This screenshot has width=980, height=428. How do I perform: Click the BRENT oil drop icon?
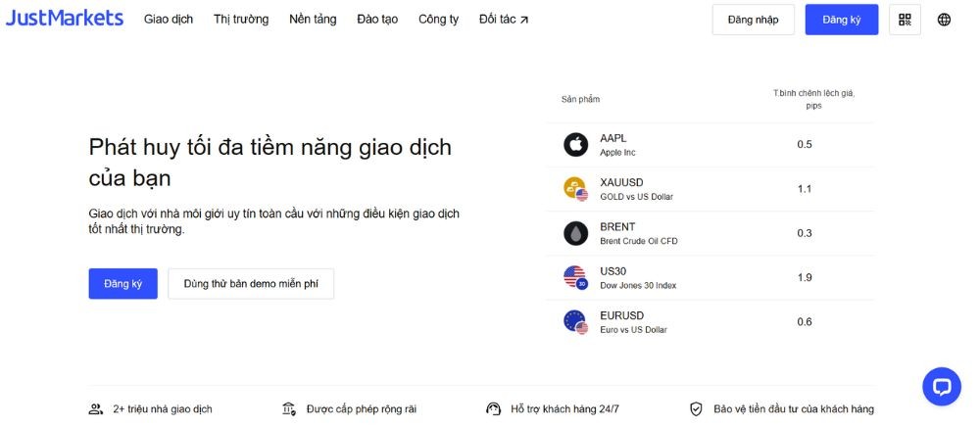(575, 233)
